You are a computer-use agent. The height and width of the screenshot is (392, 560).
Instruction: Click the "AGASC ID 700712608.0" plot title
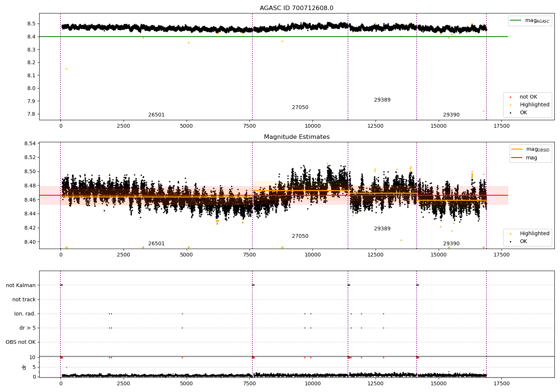tap(296, 8)
